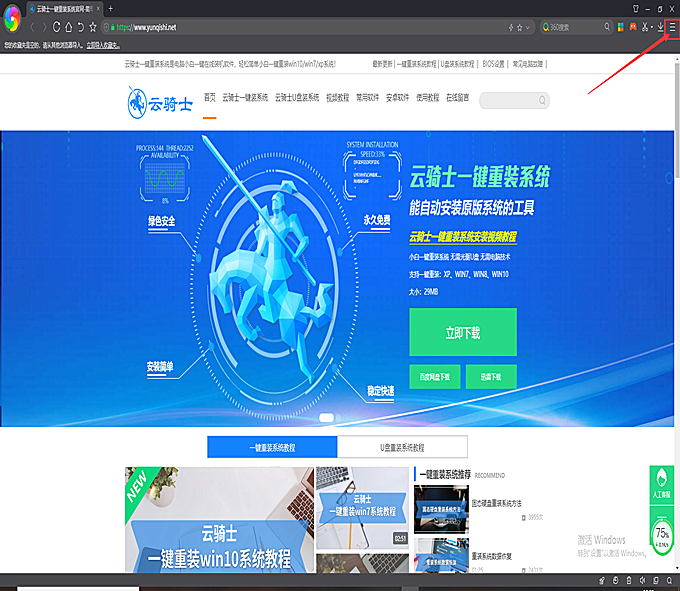Open 常用软件 navigation item
This screenshot has height=591, width=680.
pyautogui.click(x=367, y=98)
